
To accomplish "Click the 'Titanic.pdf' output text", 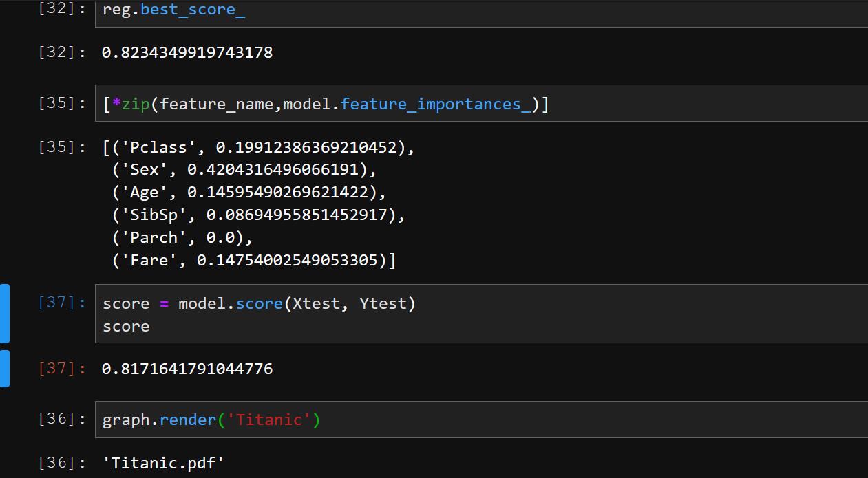I will pos(163,463).
